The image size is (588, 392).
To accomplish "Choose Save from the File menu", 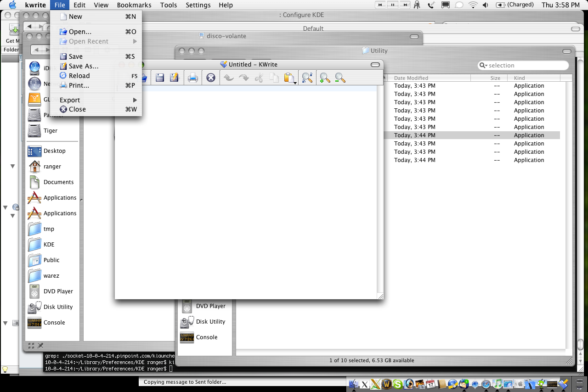I will tap(96, 56).
